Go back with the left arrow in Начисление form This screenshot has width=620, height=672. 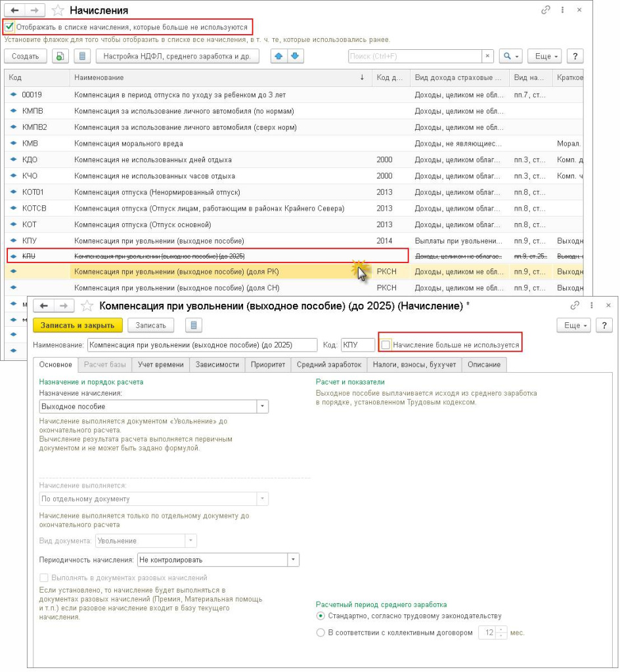[x=44, y=306]
